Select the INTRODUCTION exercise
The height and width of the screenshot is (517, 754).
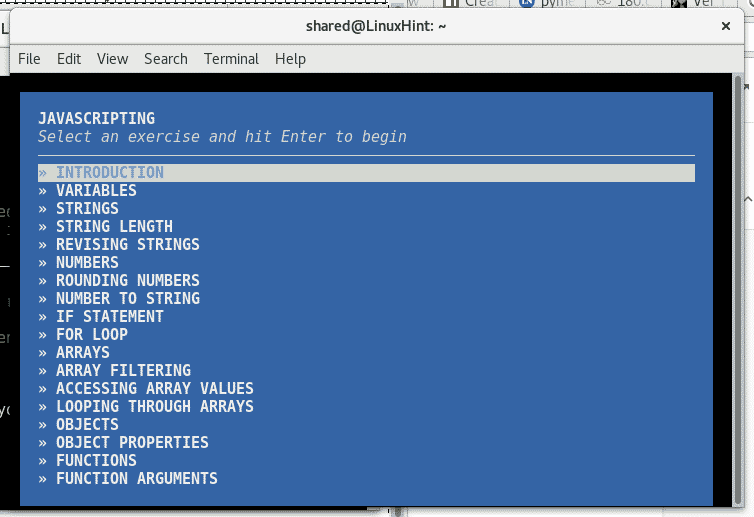click(366, 173)
